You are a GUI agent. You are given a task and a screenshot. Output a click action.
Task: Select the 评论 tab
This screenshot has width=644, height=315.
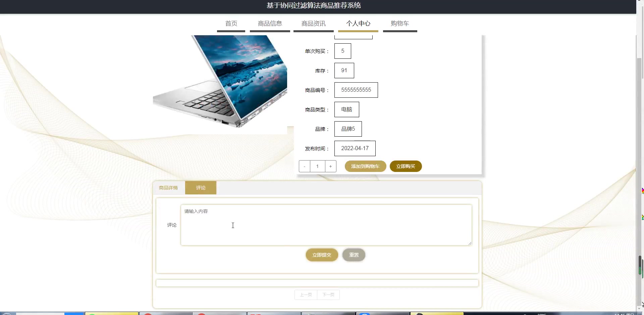(x=201, y=188)
